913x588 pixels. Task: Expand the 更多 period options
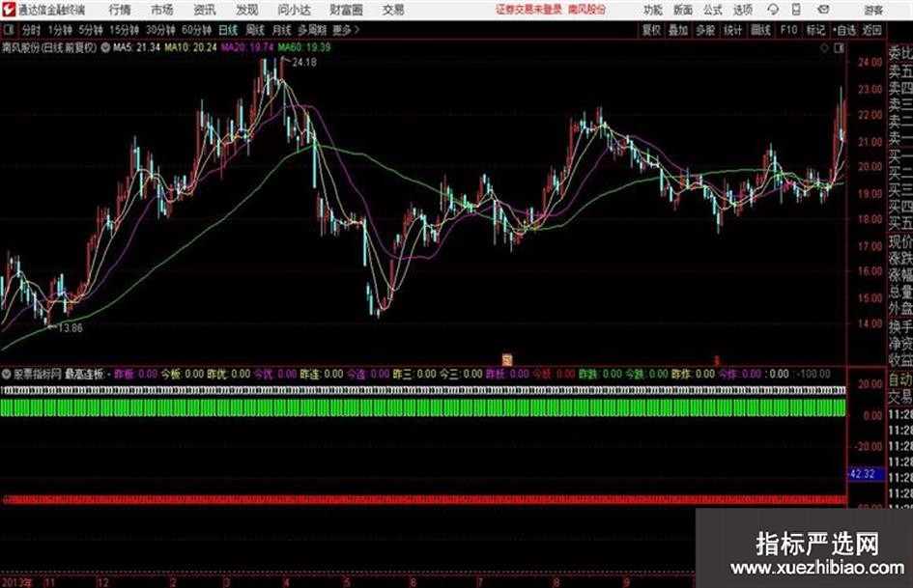(x=346, y=30)
